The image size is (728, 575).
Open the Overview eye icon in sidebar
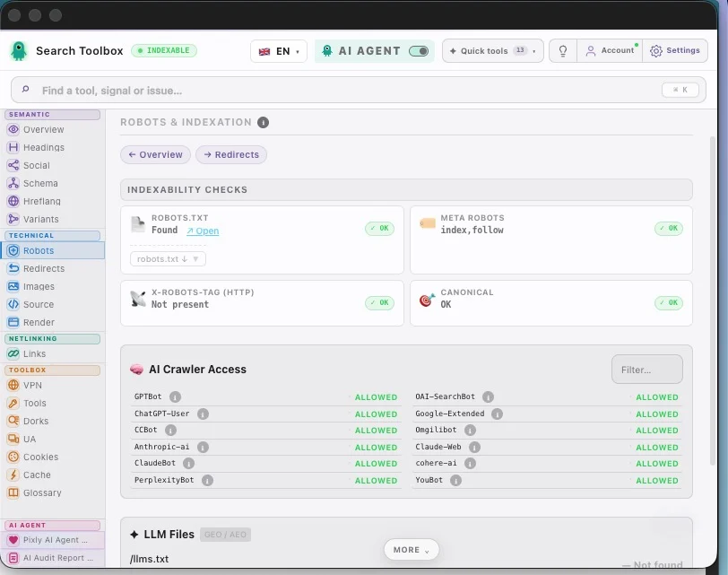(13, 129)
